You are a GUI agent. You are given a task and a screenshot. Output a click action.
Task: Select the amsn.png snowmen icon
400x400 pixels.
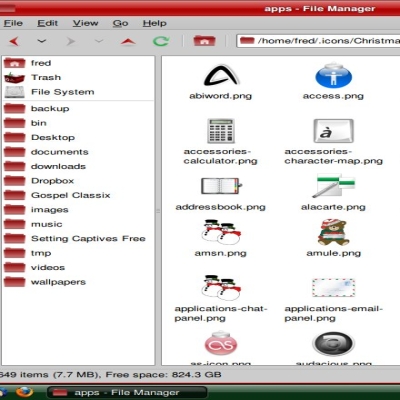pos(221,232)
